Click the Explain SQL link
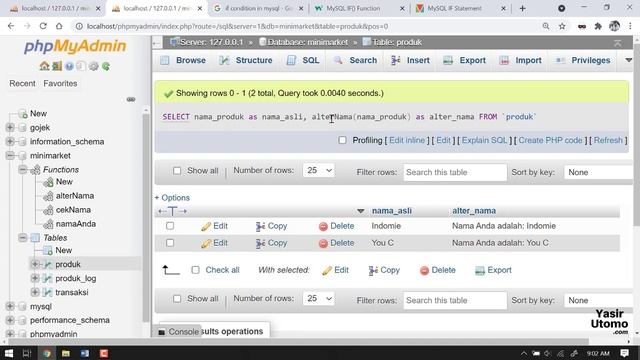Image resolution: width=640 pixels, height=360 pixels. tap(484, 140)
